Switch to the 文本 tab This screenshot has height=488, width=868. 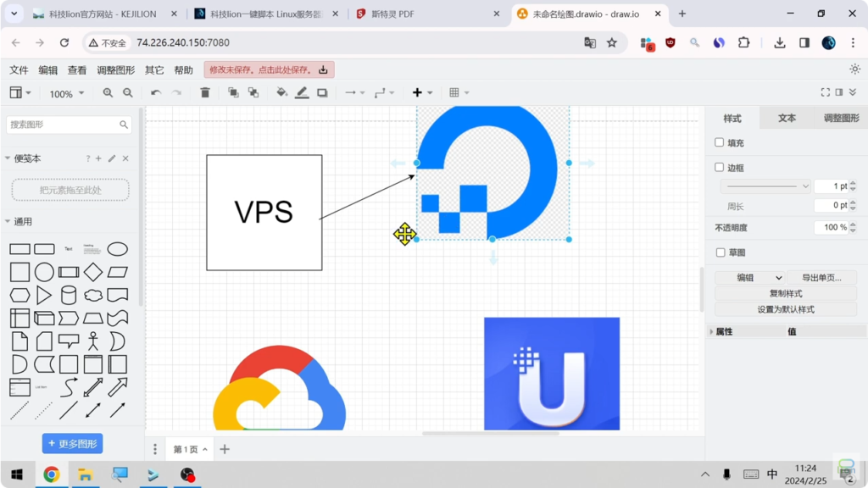tap(787, 119)
